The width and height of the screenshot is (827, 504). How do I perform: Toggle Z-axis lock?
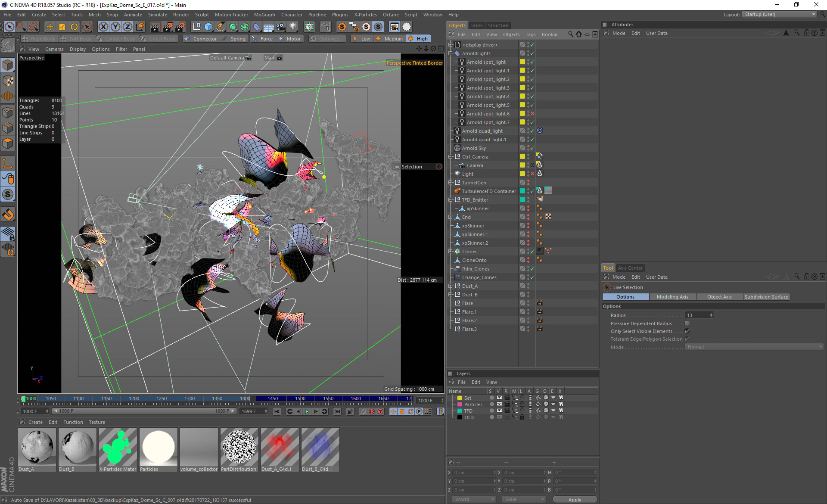pos(127,27)
